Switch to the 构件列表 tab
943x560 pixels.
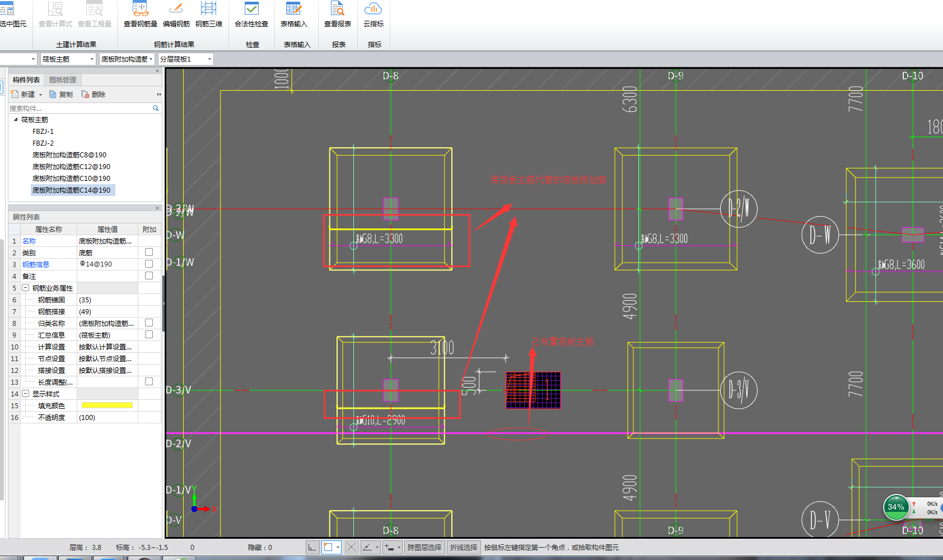pyautogui.click(x=26, y=80)
